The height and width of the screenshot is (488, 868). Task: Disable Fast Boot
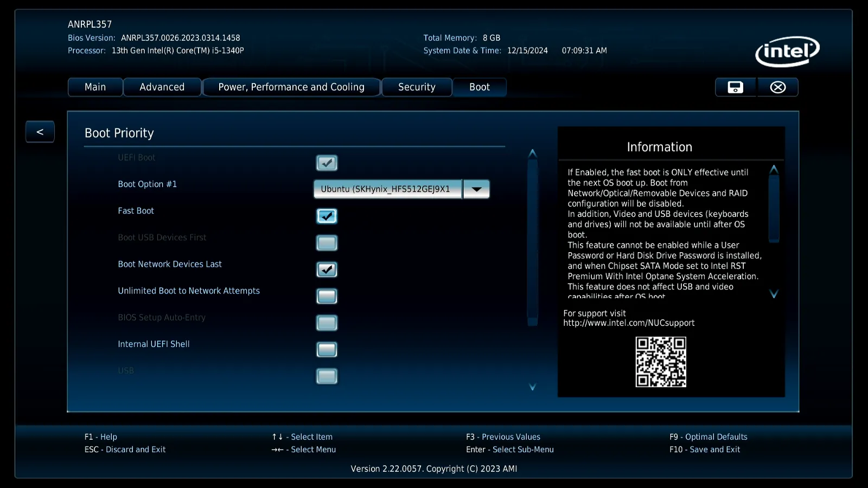click(327, 216)
